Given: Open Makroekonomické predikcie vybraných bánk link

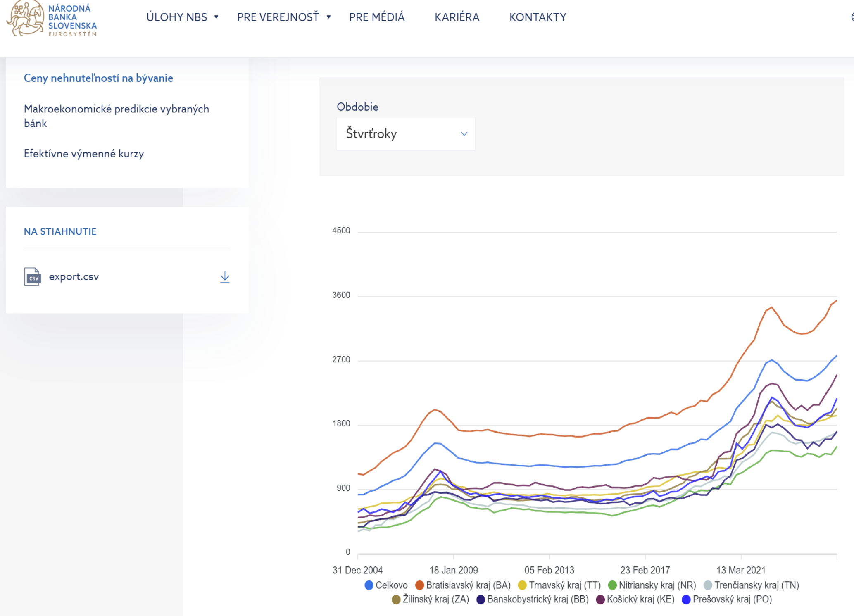Looking at the screenshot, I should click(117, 116).
